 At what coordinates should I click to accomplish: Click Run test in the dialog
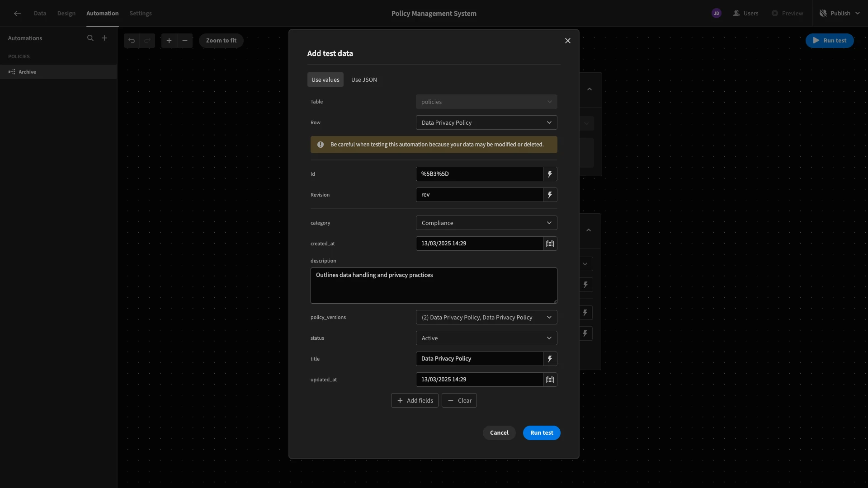(x=542, y=433)
